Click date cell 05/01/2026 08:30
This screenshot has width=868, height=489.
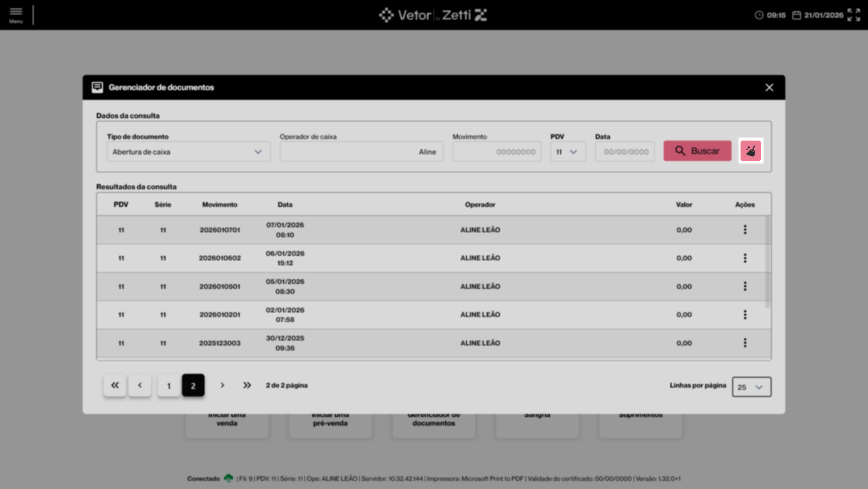[285, 287]
